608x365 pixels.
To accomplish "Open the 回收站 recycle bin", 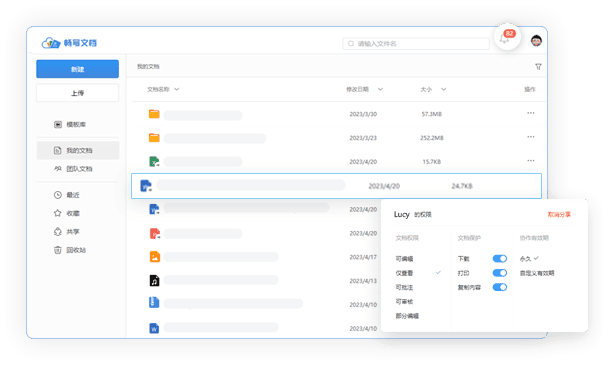I will pos(70,250).
